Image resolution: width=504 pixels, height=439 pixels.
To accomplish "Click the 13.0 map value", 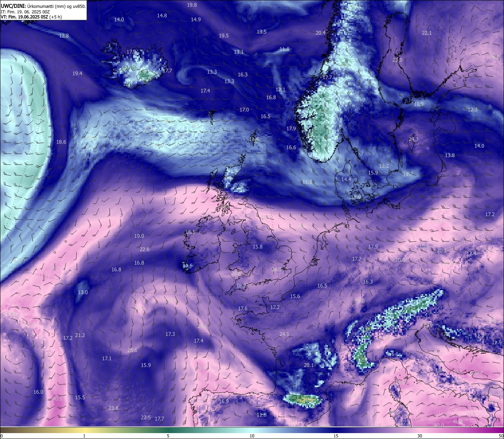I will (83, 292).
